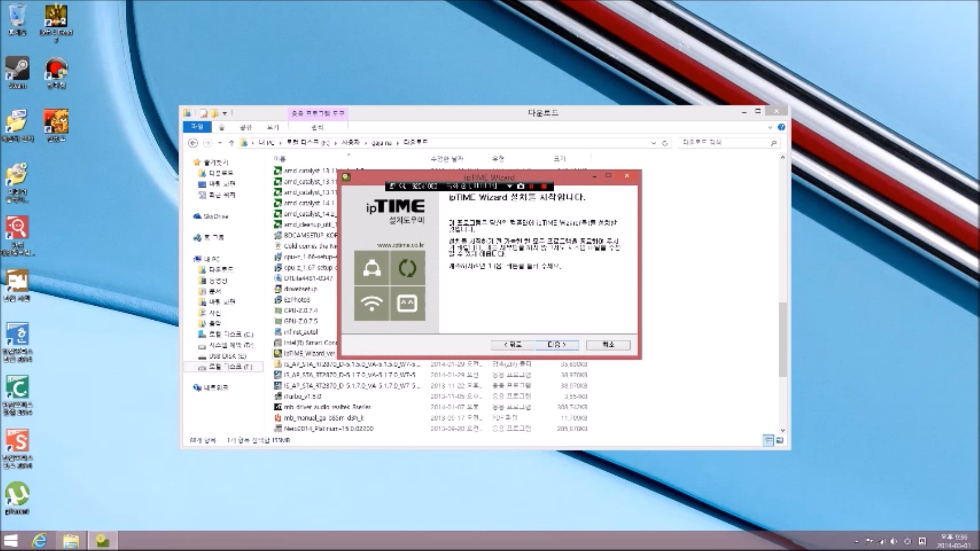Click the ipTIME installer taskbar icon
Screen dimensions: 980x551
click(x=103, y=541)
